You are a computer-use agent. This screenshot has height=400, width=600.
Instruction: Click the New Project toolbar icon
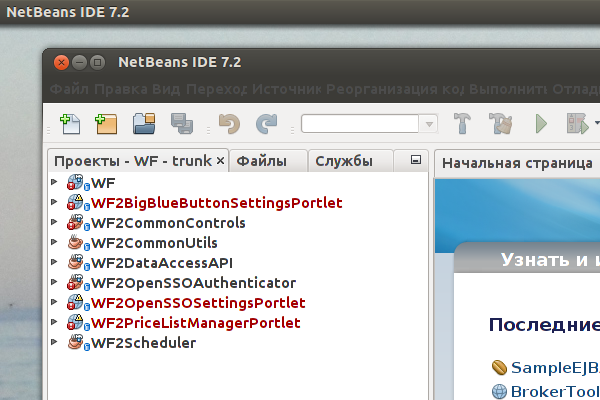(x=106, y=124)
